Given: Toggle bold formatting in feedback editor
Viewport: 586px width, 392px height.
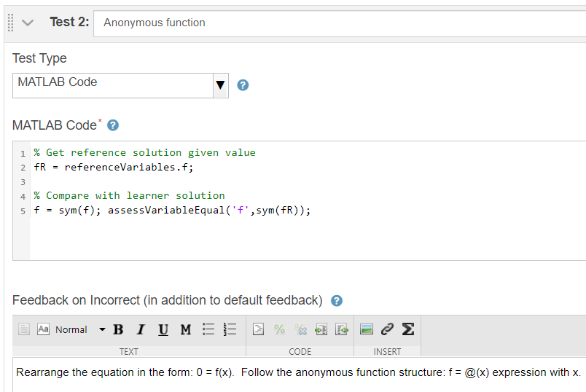Looking at the screenshot, I should 118,329.
